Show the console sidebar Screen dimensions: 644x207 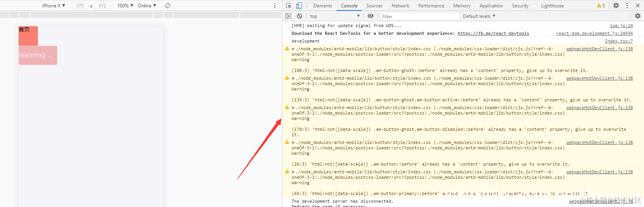click(288, 16)
